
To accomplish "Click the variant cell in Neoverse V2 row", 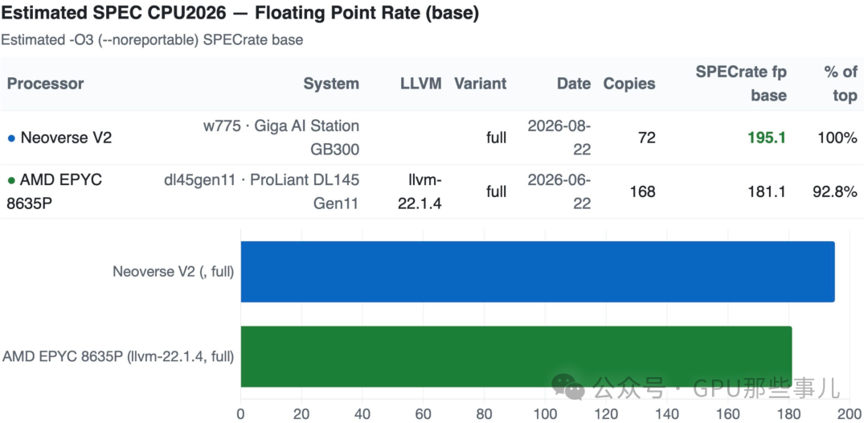I will [496, 138].
